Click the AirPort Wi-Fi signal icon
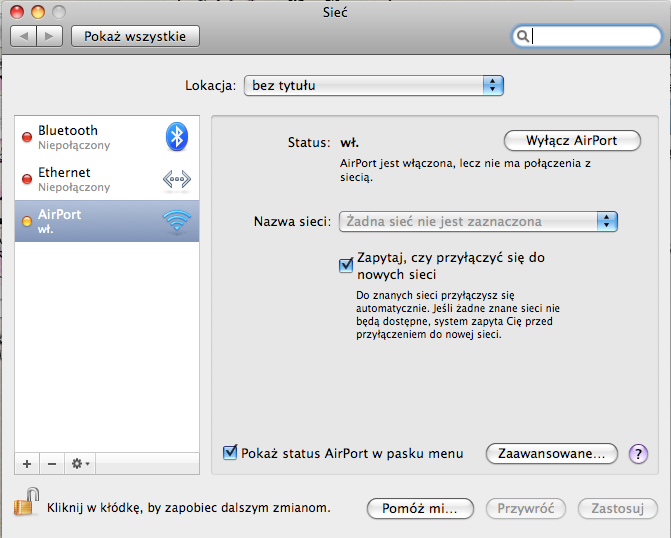Viewport: 671px width, 538px height. (177, 221)
